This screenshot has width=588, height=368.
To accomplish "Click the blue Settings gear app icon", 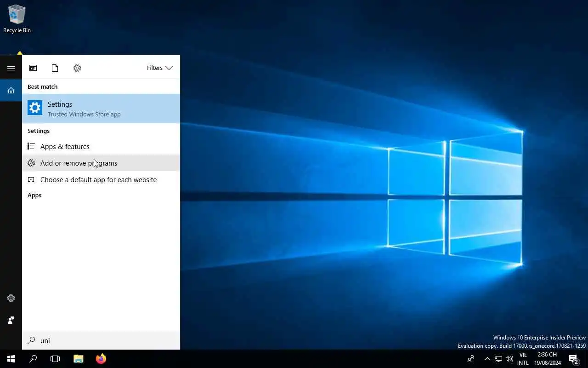I will [35, 108].
